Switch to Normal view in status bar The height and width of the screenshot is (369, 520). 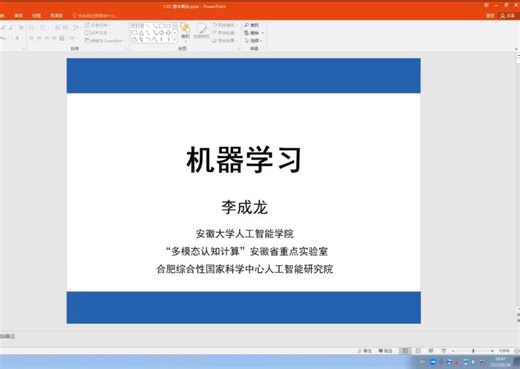click(x=405, y=351)
